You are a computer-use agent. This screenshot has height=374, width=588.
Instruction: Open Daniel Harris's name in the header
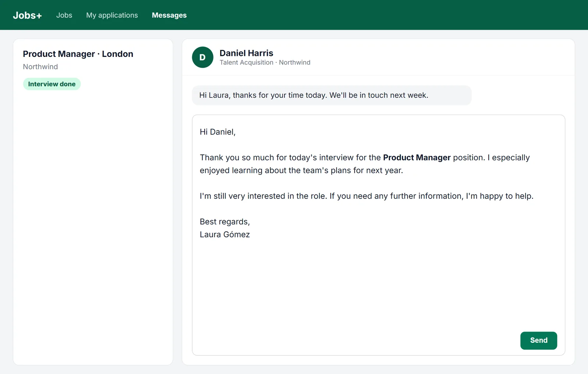pos(246,53)
